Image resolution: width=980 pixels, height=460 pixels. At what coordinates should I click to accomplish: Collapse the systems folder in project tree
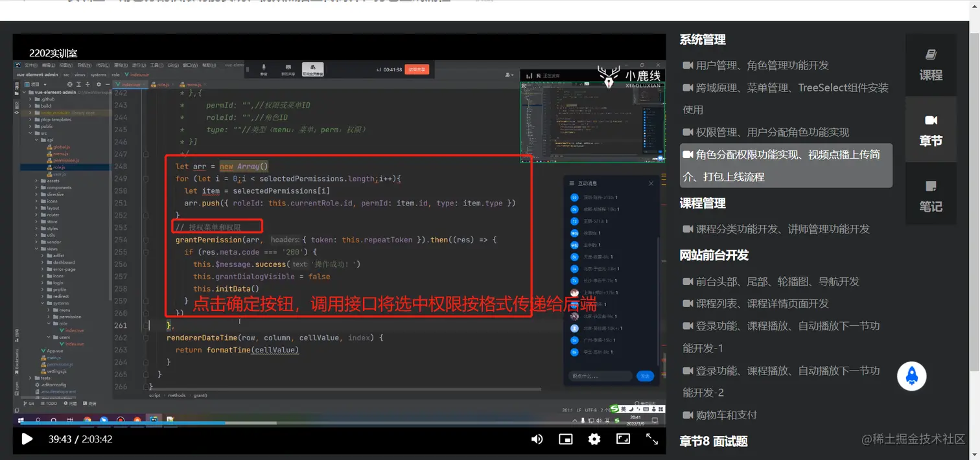tap(43, 303)
